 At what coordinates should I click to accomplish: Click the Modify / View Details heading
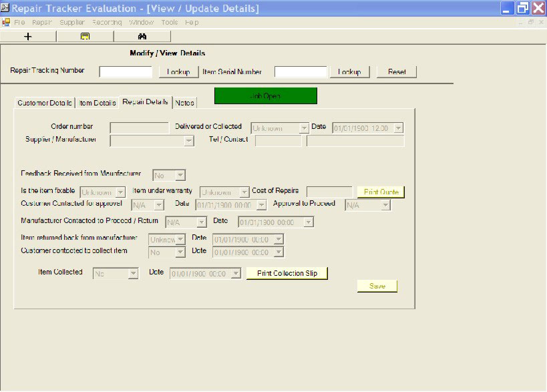pos(168,53)
